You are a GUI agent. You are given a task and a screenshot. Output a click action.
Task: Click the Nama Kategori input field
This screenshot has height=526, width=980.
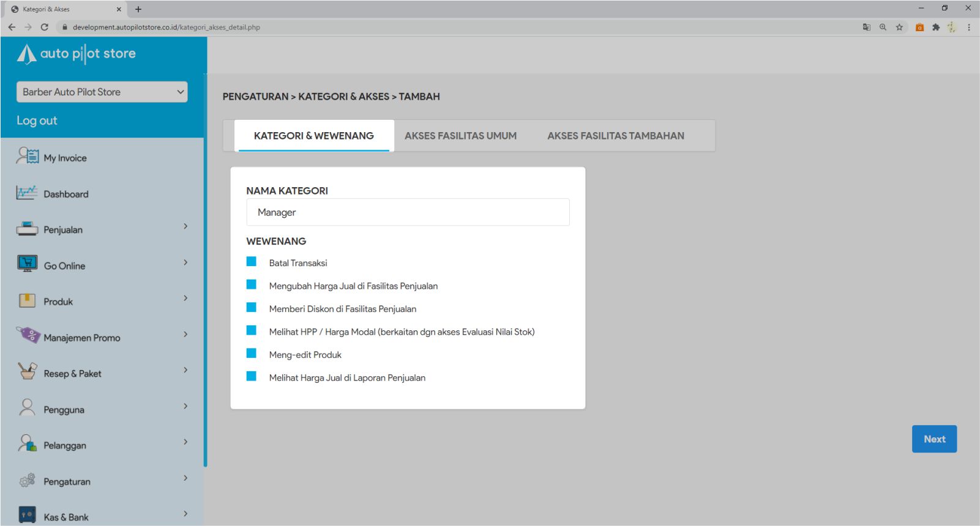408,212
